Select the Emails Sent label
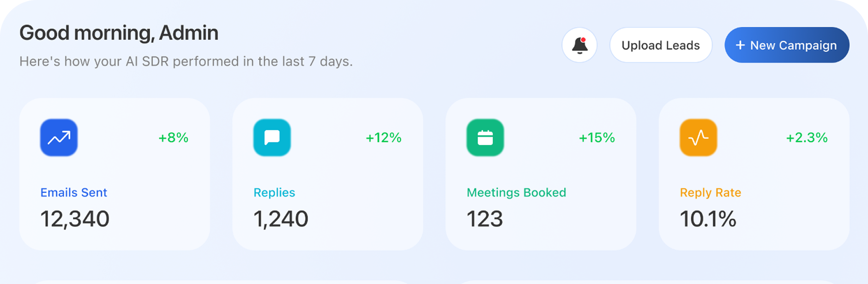Screen dimensions: 868x284 click(74, 192)
